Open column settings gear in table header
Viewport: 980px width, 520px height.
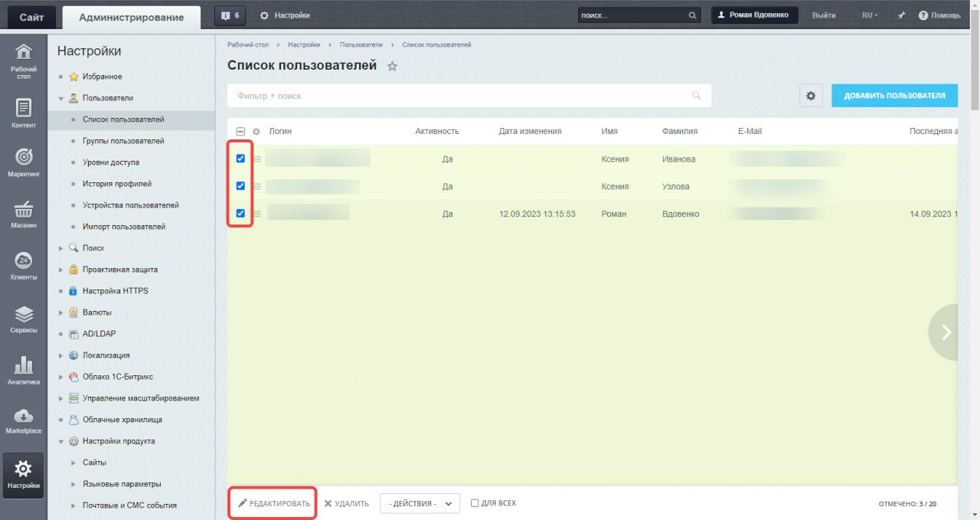pyautogui.click(x=256, y=132)
